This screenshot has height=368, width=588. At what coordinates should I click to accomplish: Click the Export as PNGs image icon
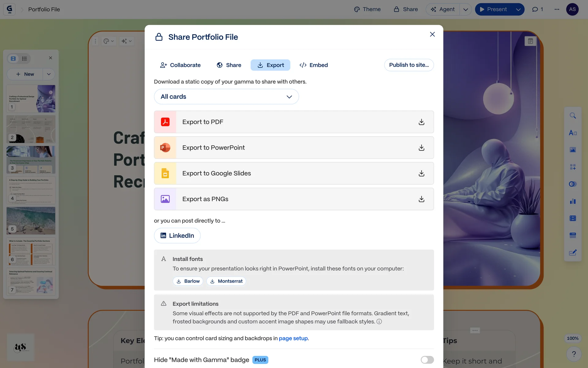coord(165,199)
